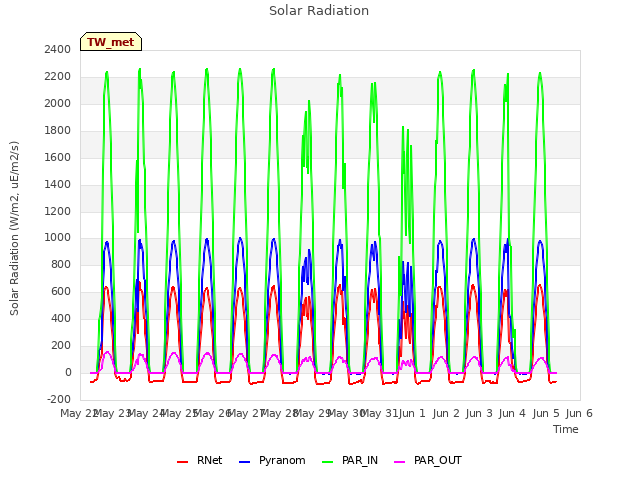Image resolution: width=640 pixels, height=480 pixels.
Task: Click the 1600 y-axis tick label
Action: coord(58,158)
